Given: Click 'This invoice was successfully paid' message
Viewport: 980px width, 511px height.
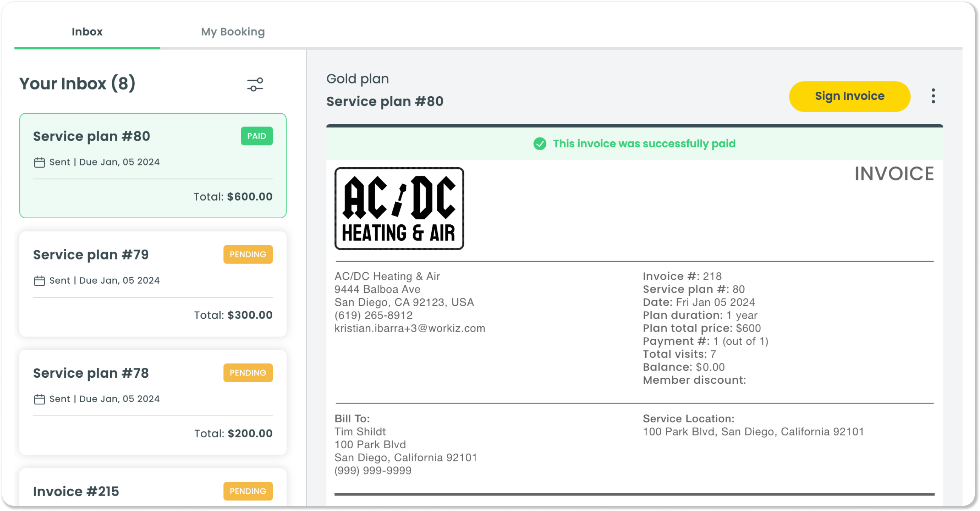Looking at the screenshot, I should coord(644,144).
